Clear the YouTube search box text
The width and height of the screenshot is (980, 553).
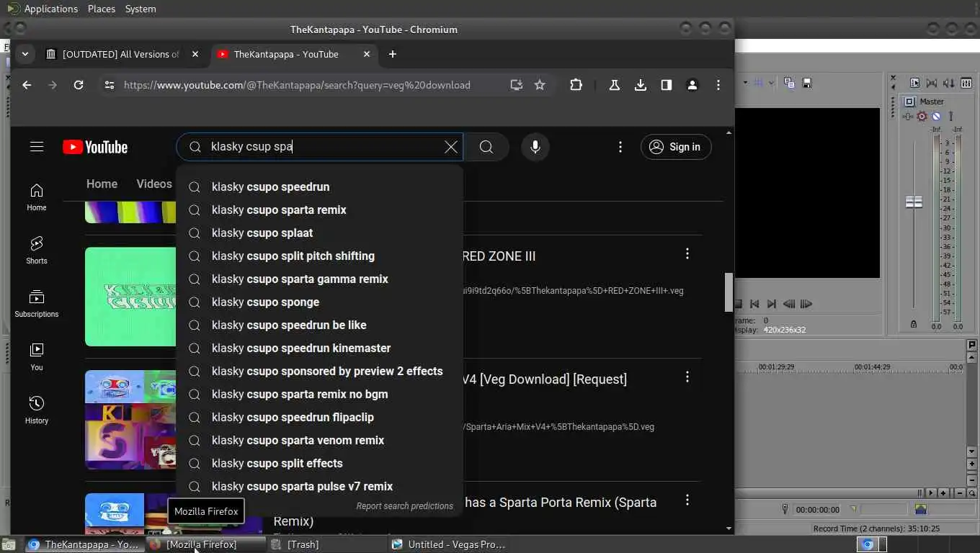451,147
